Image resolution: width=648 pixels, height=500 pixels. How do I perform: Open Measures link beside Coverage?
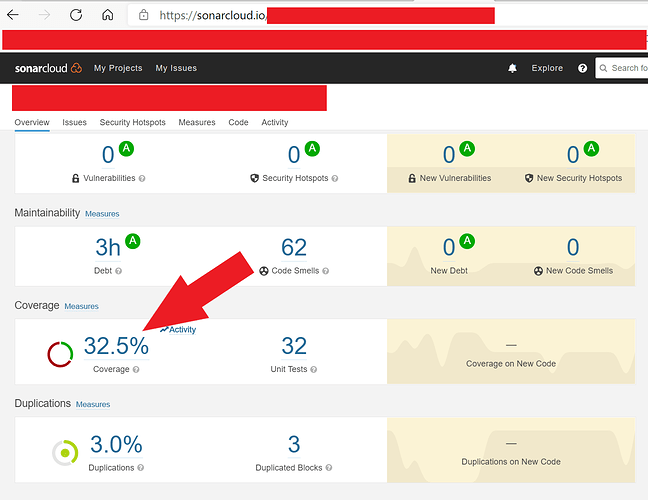81,307
